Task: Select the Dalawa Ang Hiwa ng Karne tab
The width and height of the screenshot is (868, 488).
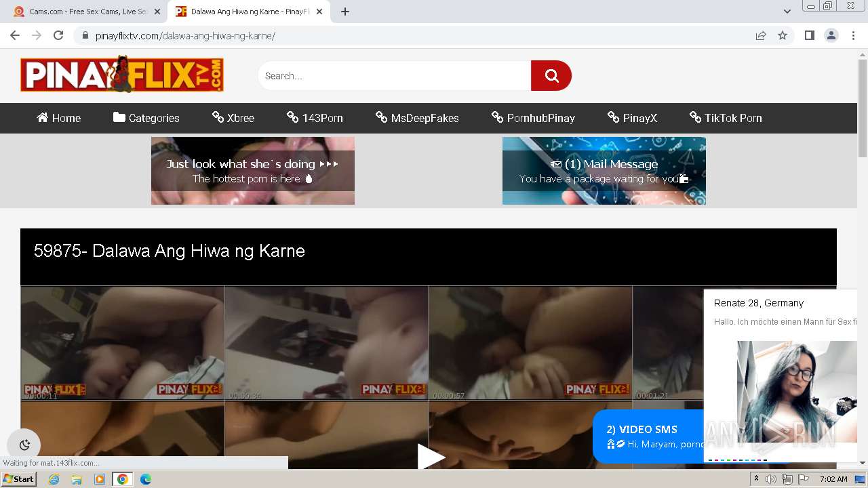Action: click(x=248, y=12)
